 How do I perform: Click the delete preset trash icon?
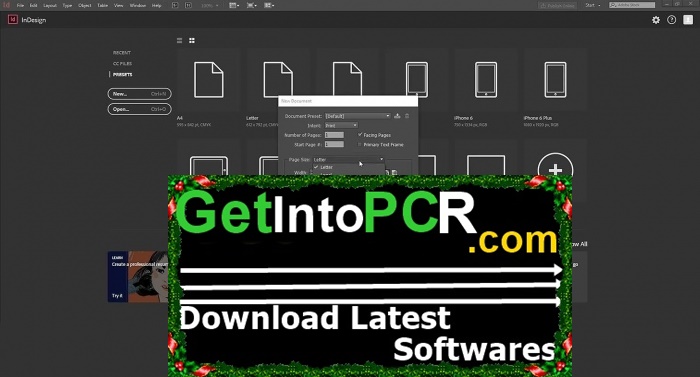pyautogui.click(x=407, y=116)
